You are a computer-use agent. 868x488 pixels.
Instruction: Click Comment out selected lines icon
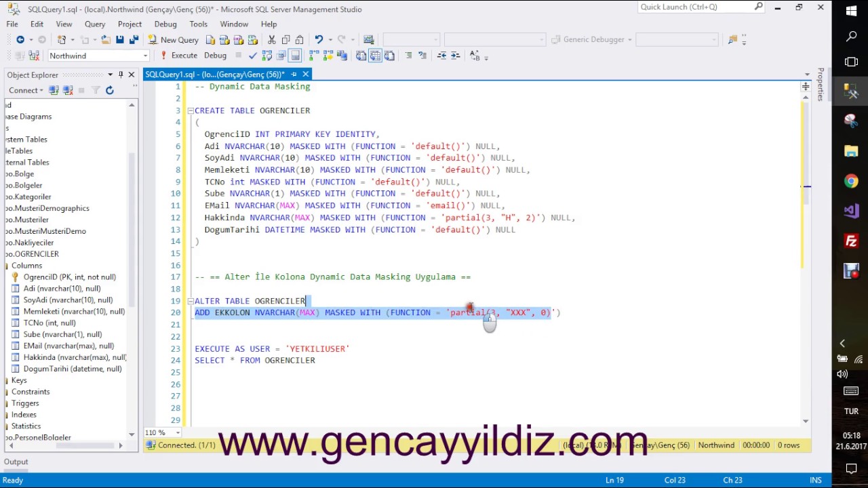coord(408,56)
